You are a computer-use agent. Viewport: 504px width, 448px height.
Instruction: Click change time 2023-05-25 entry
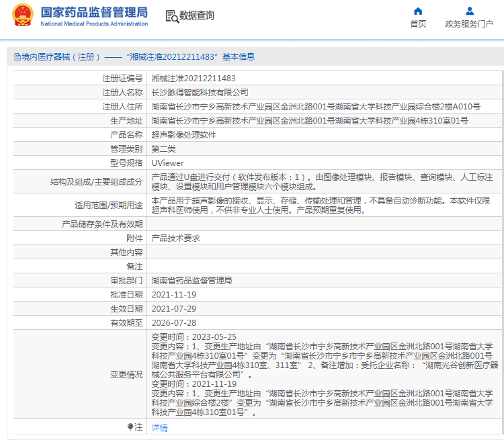point(194,337)
